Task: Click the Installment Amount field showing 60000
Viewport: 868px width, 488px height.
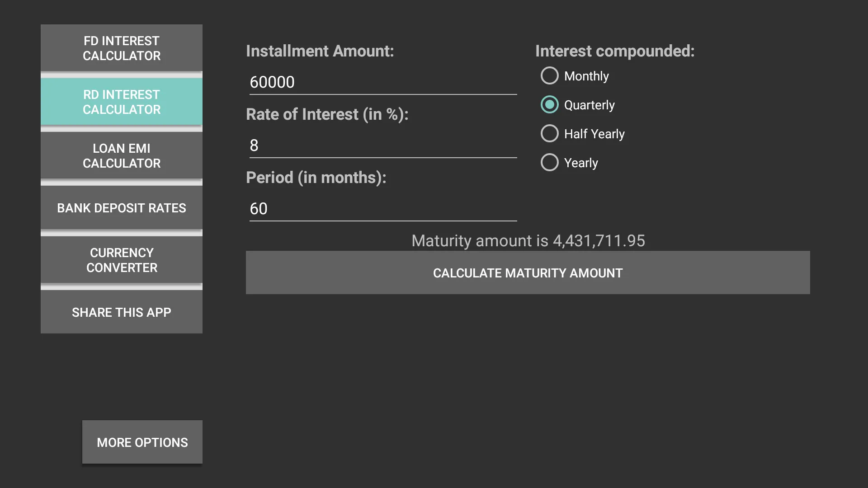Action: point(383,82)
